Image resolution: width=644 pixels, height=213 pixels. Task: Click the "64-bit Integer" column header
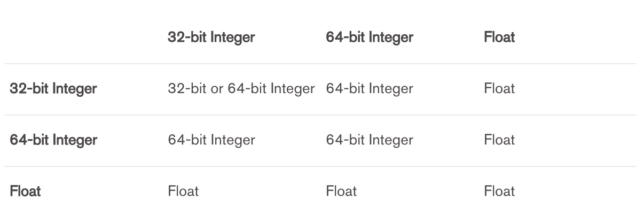[370, 38]
